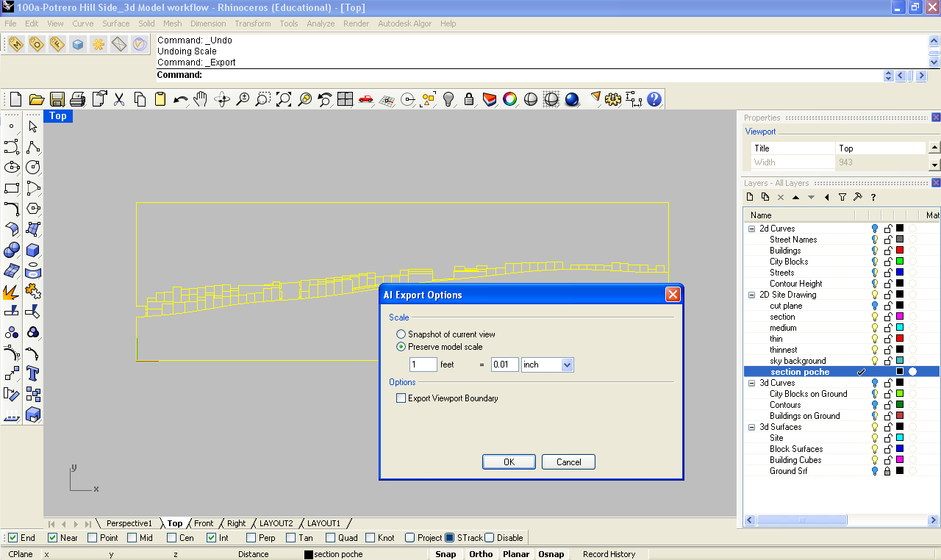
Task: Collapse the 3d Surfaces layer group
Action: pyautogui.click(x=752, y=427)
